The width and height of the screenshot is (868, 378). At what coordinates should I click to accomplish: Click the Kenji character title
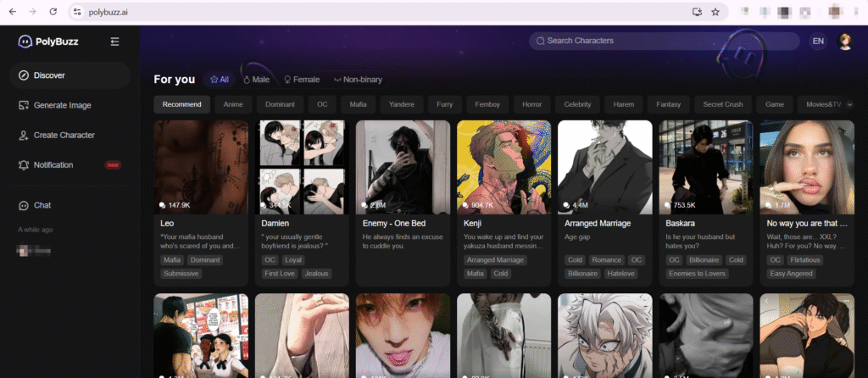tap(472, 224)
